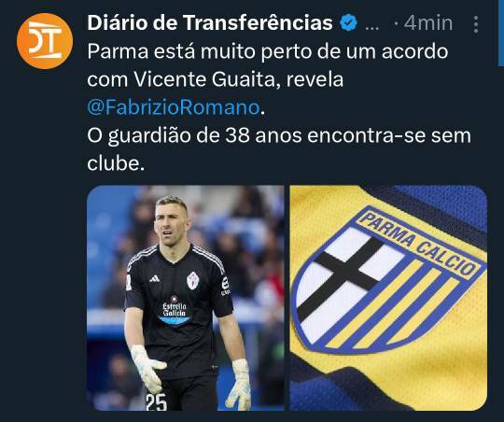Image resolution: width=504 pixels, height=422 pixels.
Task: Click the number 25 on the goalkeeper's shorts
Action: (x=156, y=402)
